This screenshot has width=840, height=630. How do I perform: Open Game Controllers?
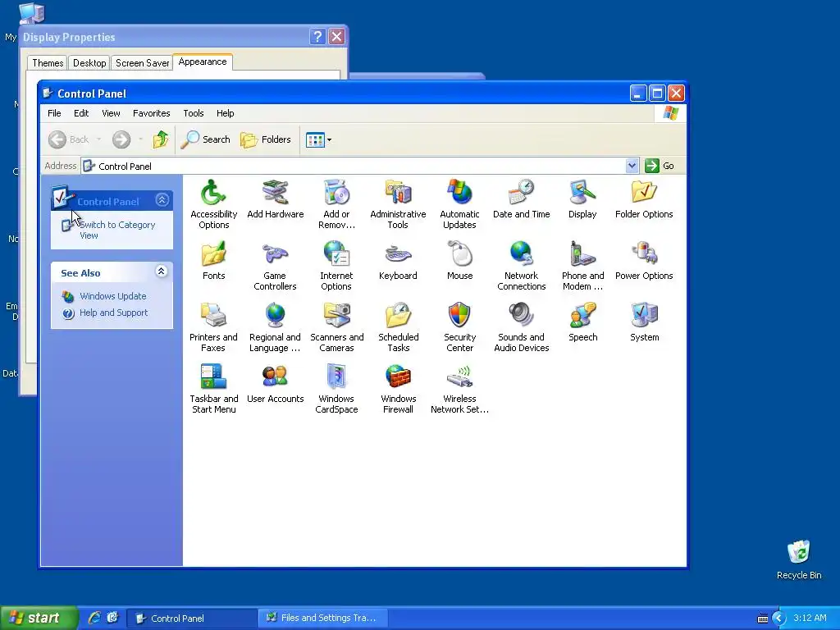click(275, 266)
